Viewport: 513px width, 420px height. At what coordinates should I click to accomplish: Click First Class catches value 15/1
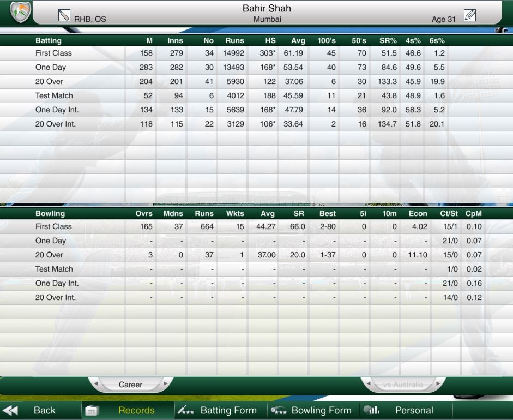[x=450, y=226]
